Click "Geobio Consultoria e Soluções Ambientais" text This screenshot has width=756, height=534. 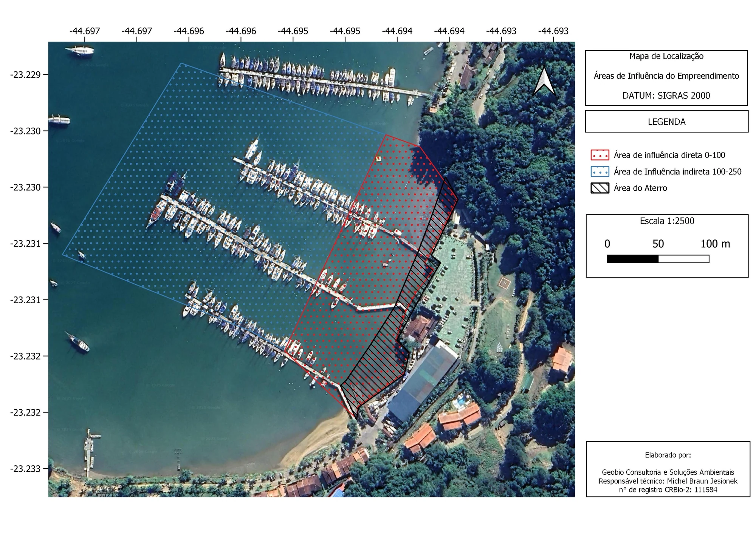(x=668, y=472)
